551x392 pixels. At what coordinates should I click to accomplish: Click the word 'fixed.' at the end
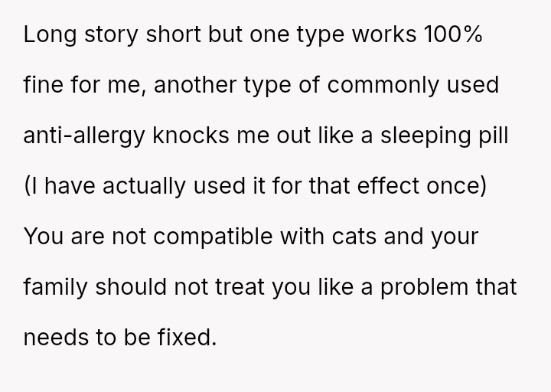click(187, 337)
